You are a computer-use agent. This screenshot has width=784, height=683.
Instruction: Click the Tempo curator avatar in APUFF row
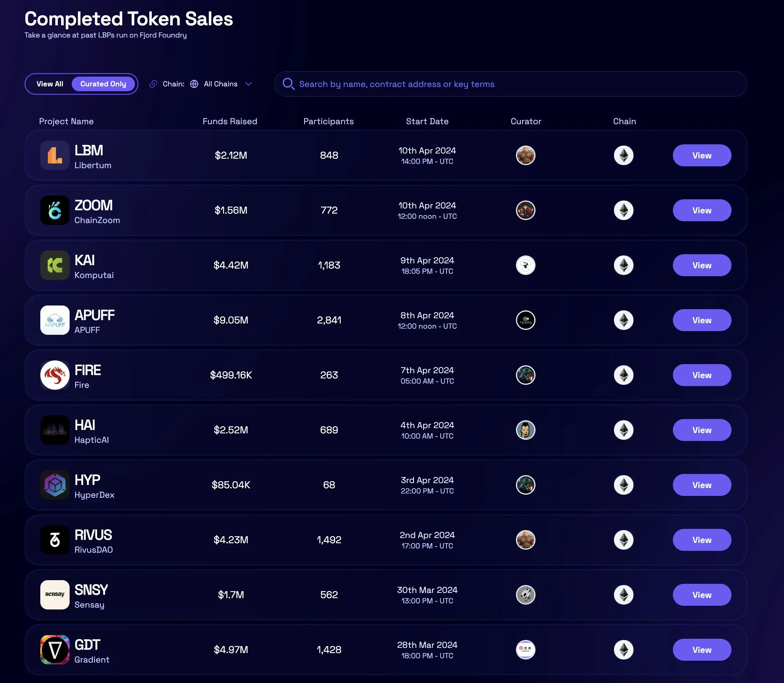click(x=525, y=320)
